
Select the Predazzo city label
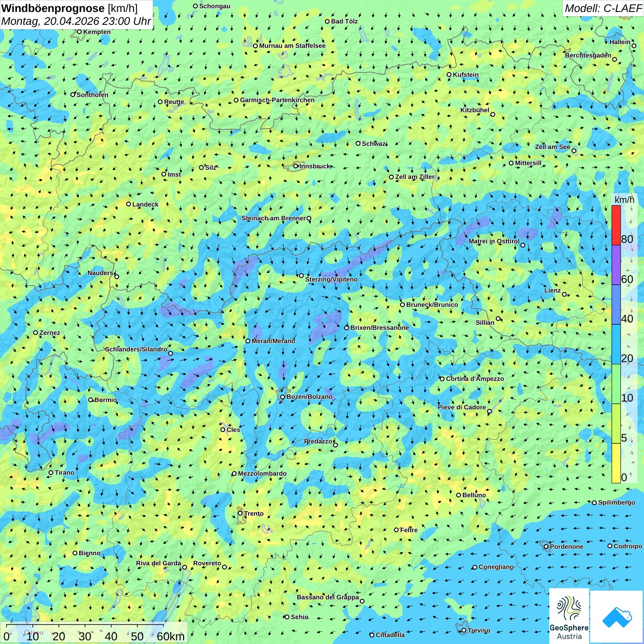click(318, 441)
